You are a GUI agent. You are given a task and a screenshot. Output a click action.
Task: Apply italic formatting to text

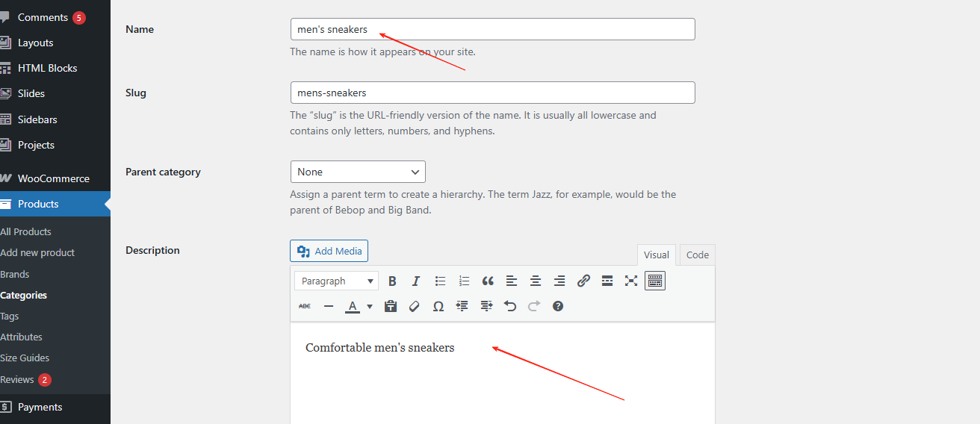[416, 281]
